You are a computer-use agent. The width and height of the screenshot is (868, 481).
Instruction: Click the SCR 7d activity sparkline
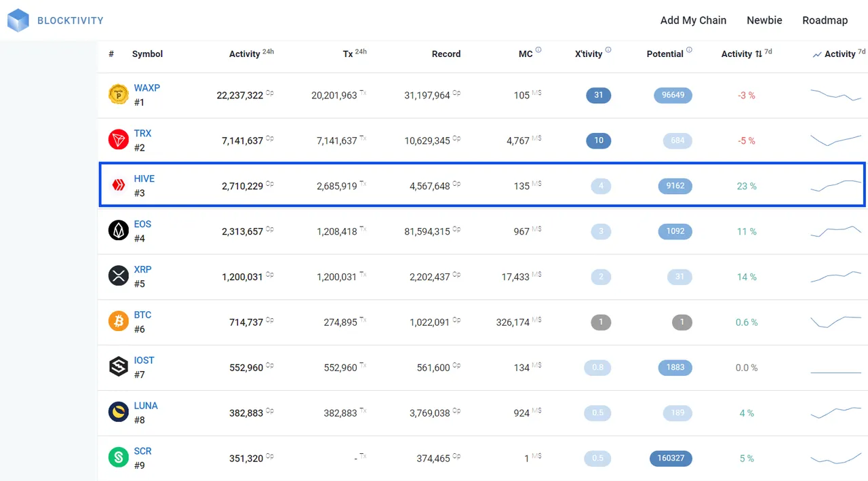click(x=835, y=459)
